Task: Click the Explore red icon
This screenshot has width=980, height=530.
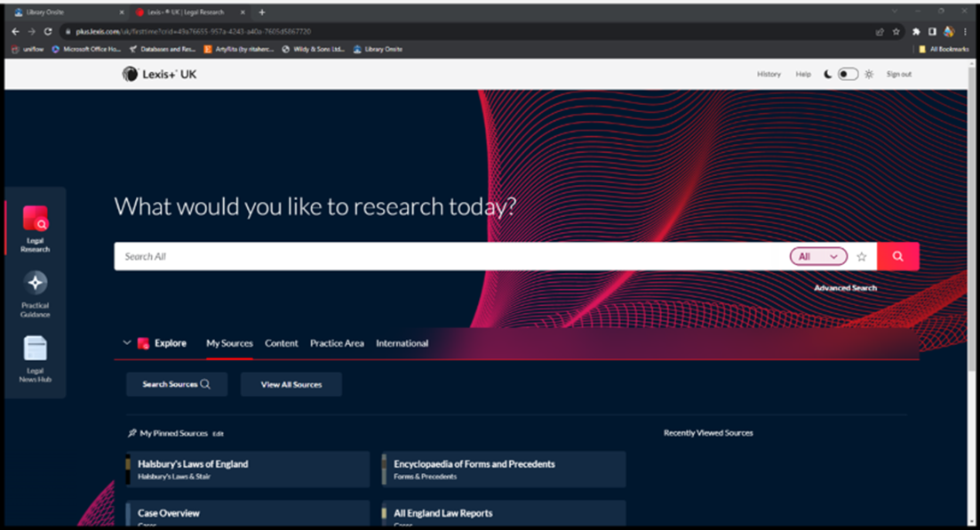Action: 143,343
